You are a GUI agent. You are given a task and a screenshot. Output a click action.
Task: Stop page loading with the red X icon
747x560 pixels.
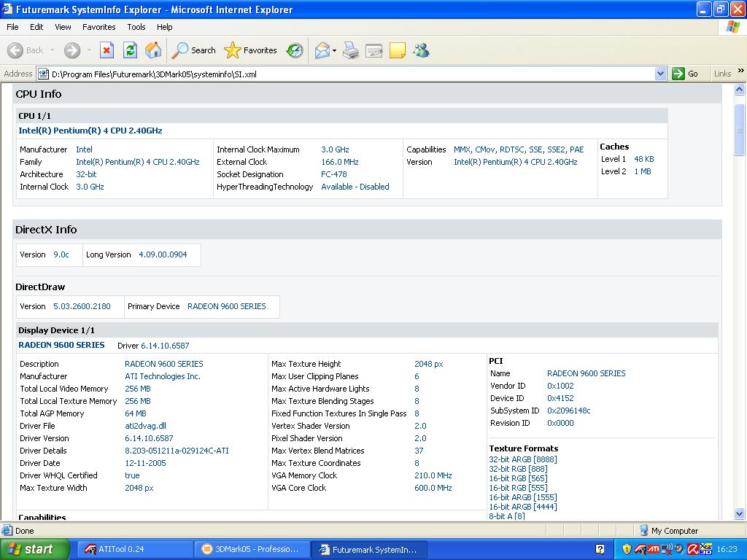(107, 50)
